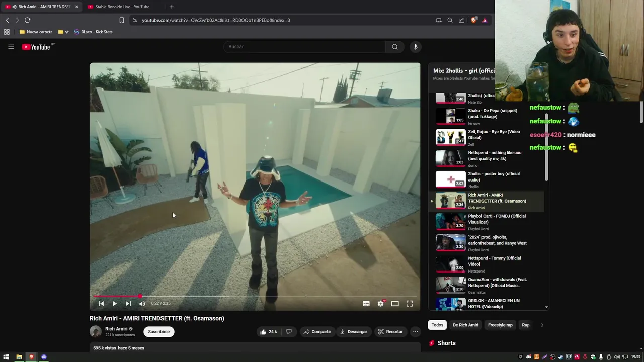The width and height of the screenshot is (644, 362).
Task: Toggle subtitles in the video player
Action: coord(366,304)
